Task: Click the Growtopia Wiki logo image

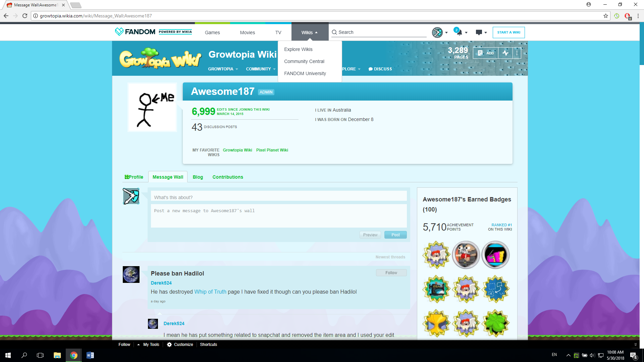Action: tap(160, 59)
